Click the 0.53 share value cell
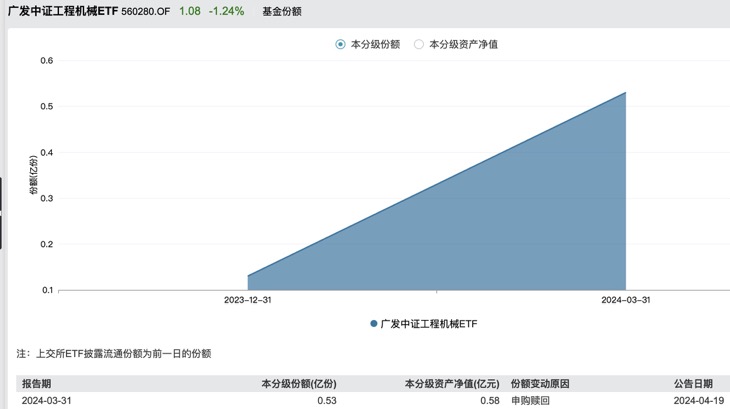Viewport: 730px width, 409px height. (327, 401)
